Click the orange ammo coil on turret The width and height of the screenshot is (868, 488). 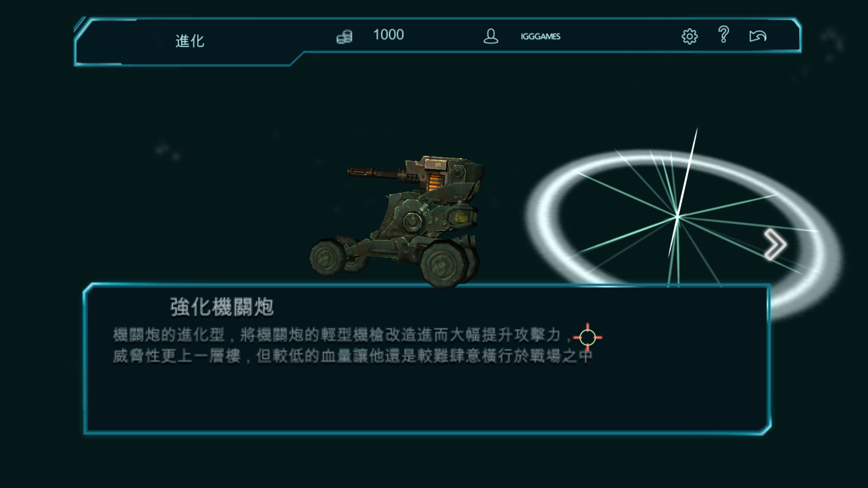coord(433,182)
